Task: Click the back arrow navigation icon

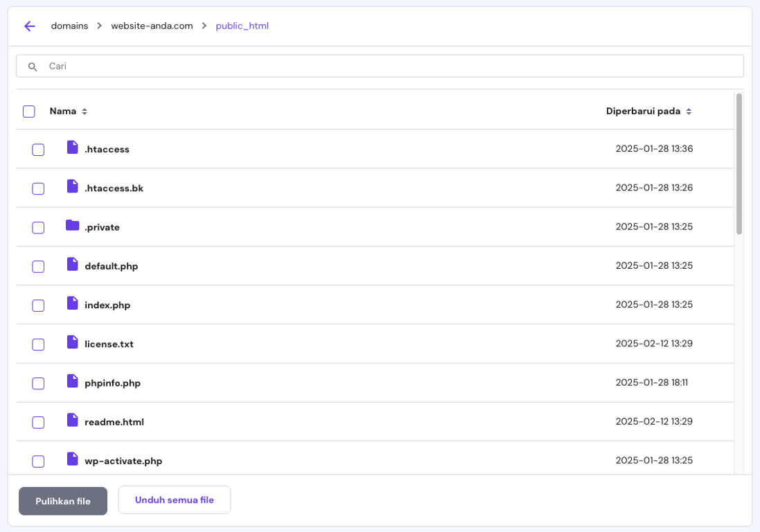Action: [x=28, y=26]
